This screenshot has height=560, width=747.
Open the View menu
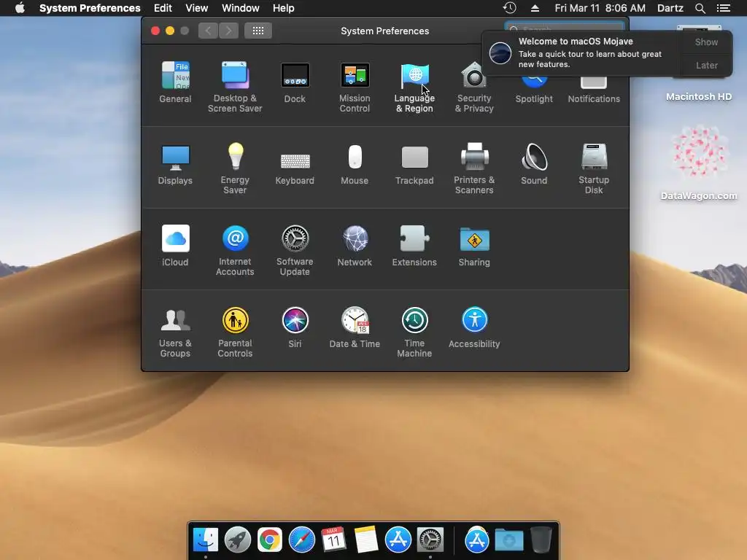(x=197, y=8)
